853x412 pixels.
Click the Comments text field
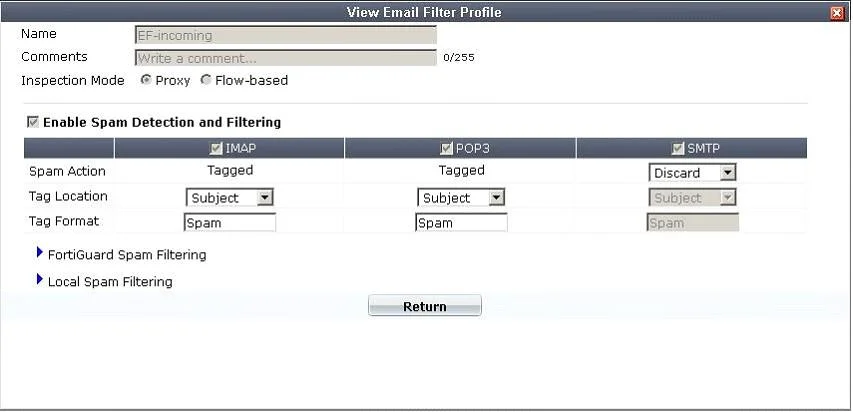click(x=286, y=58)
